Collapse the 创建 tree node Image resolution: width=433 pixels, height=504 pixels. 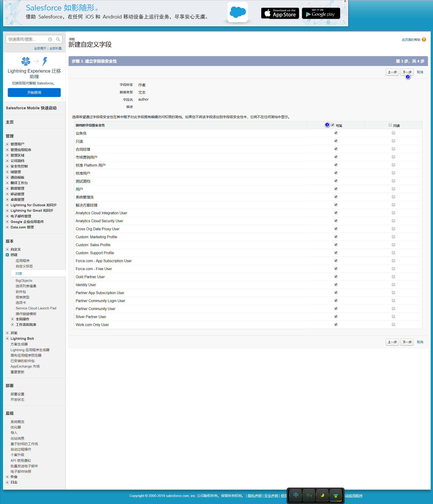tap(7, 255)
